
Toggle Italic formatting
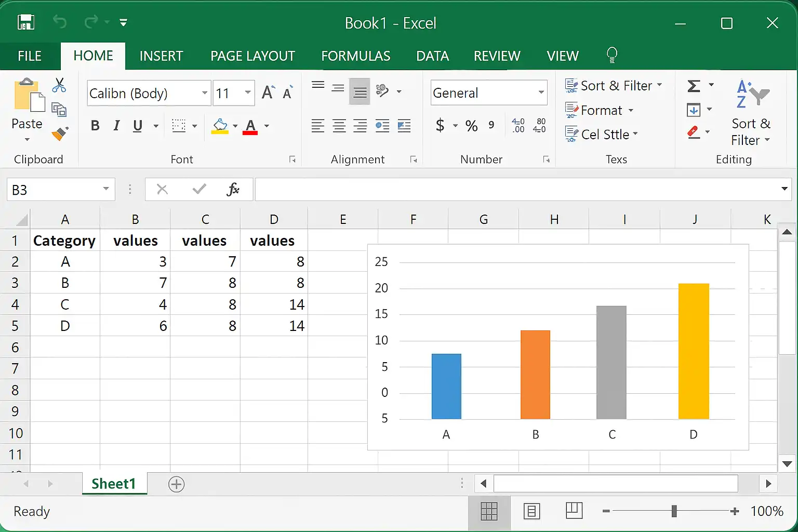(116, 126)
